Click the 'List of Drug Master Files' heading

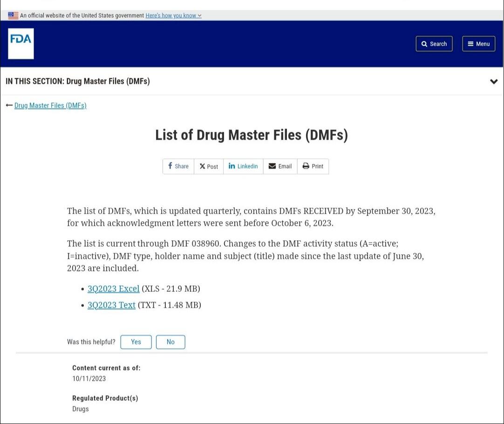click(x=252, y=135)
